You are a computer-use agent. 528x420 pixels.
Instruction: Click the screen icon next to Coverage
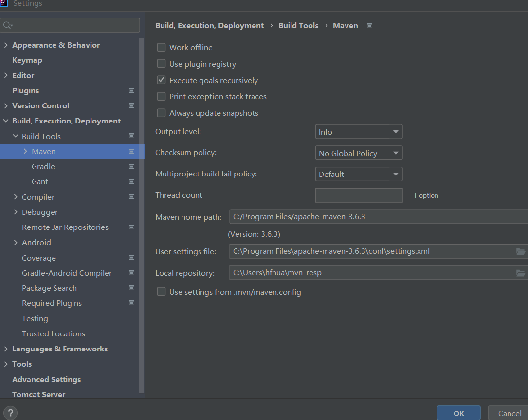[131, 258]
